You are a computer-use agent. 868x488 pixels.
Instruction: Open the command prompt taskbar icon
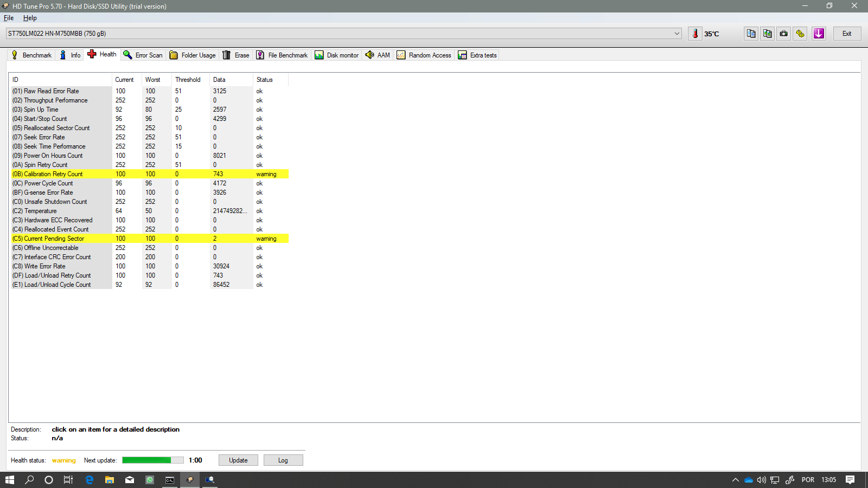(x=170, y=480)
